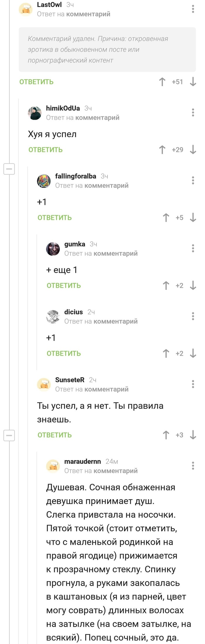Open fallingforalba's avatar

44,181
